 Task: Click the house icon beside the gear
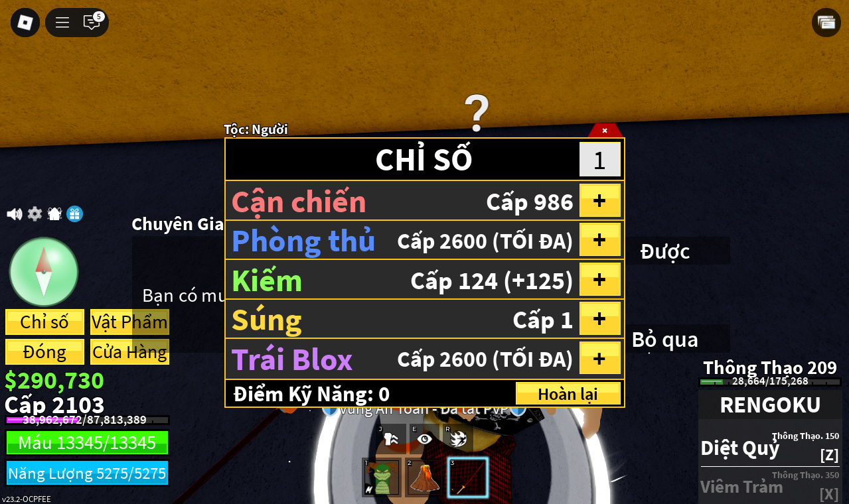(54, 214)
